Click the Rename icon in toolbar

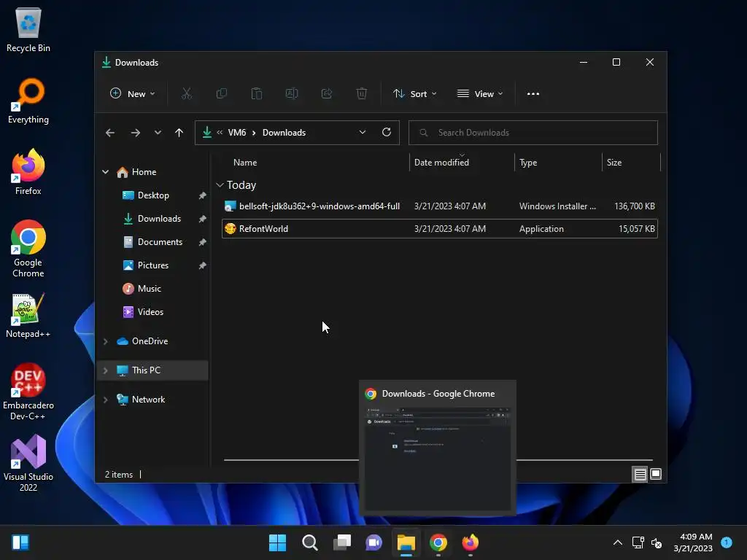coord(292,94)
